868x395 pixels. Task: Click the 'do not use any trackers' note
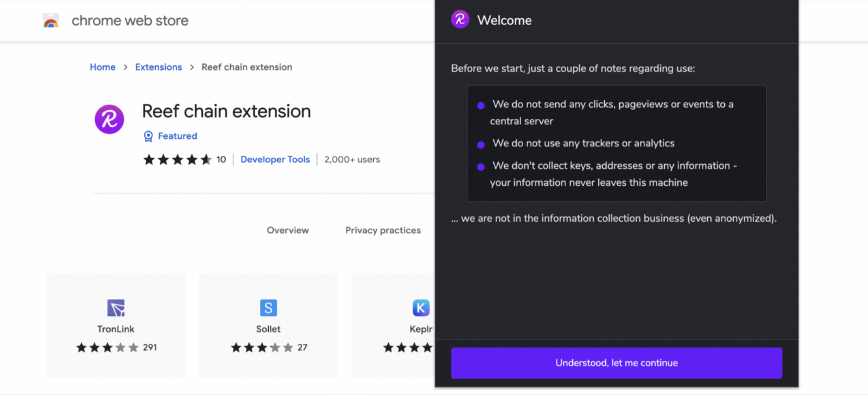583,143
